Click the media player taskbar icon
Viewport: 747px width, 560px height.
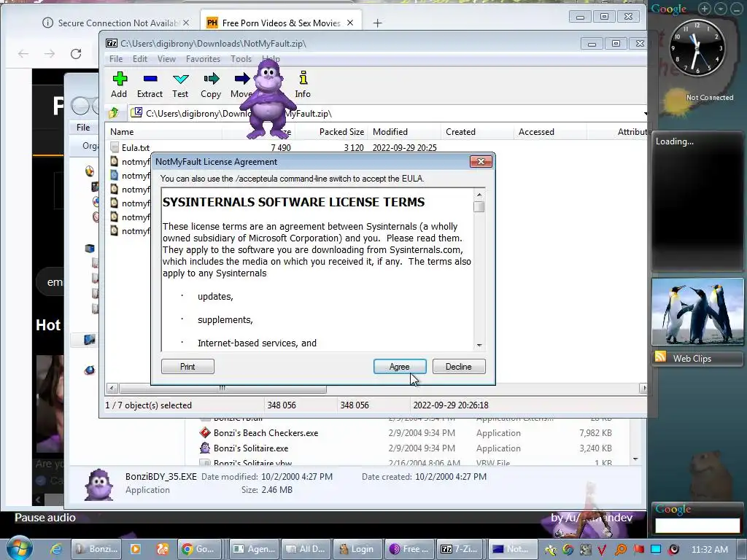click(135, 549)
